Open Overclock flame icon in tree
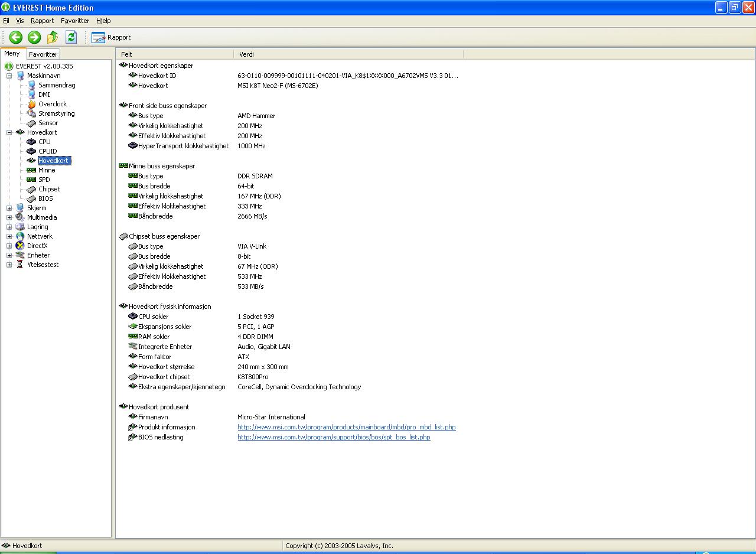756x554 pixels. click(31, 104)
